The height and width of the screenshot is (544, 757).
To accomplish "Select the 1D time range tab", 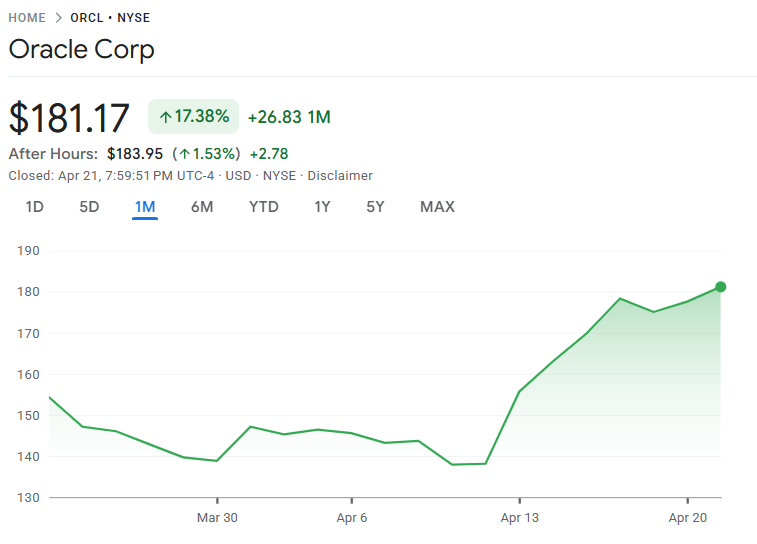I will pyautogui.click(x=35, y=207).
